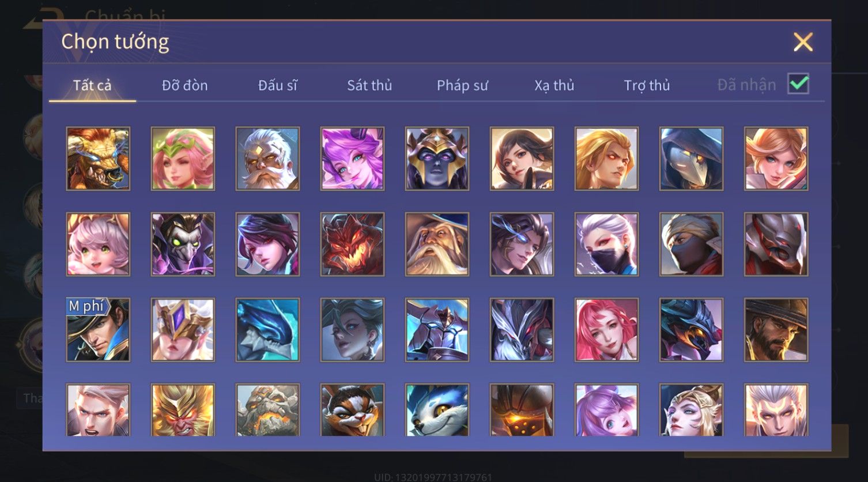The width and height of the screenshot is (868, 482).
Task: View the 'Đấu sĩ' fighter tab
Action: [278, 85]
